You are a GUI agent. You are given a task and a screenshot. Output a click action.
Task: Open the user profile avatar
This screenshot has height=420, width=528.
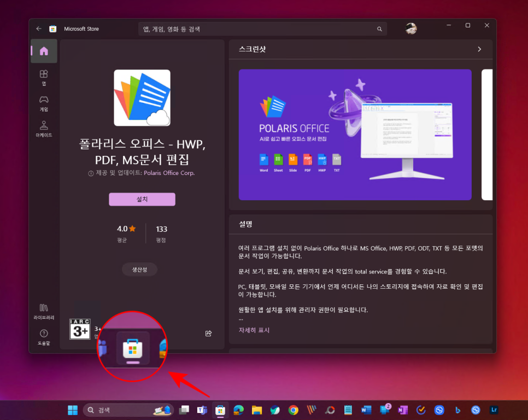[411, 28]
